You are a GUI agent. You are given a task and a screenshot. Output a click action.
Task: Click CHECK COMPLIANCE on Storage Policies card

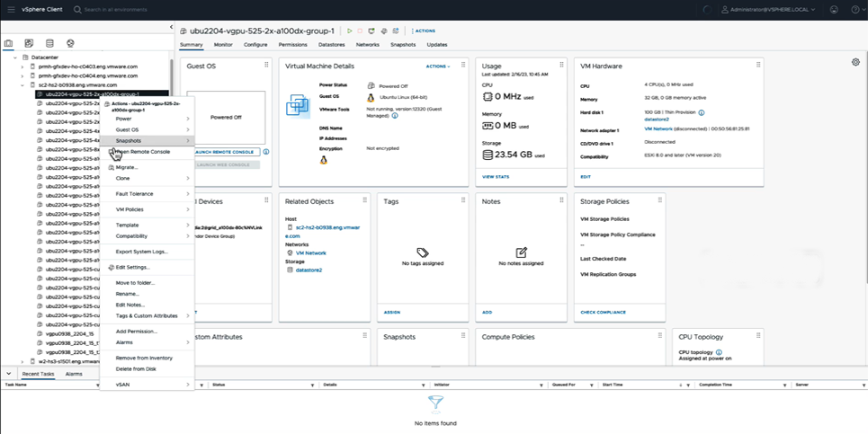603,313
